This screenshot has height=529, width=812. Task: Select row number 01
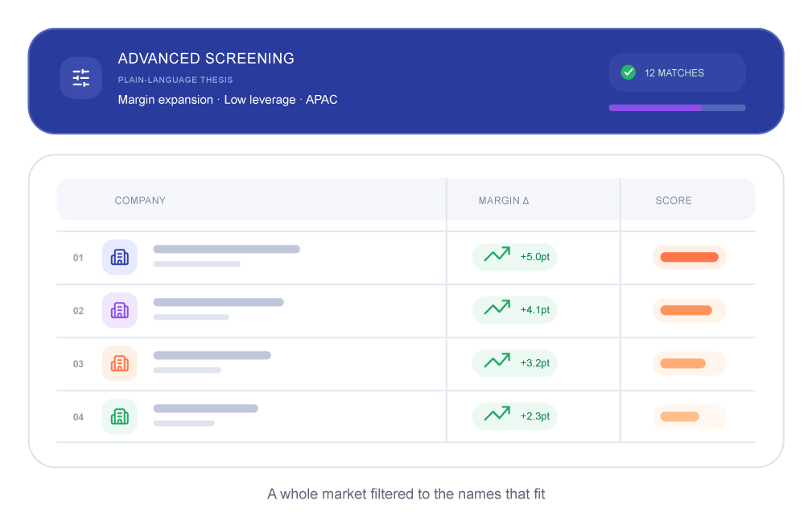tap(78, 258)
